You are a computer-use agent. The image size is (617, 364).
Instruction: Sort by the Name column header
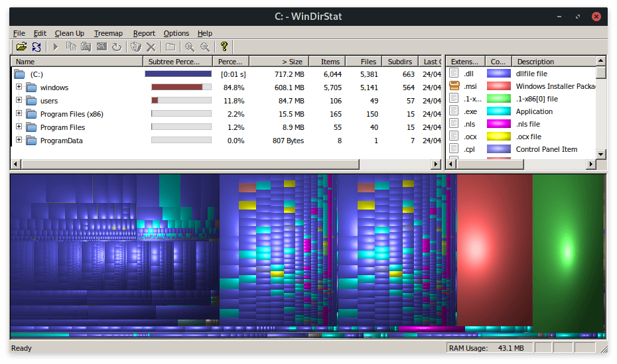(x=77, y=62)
